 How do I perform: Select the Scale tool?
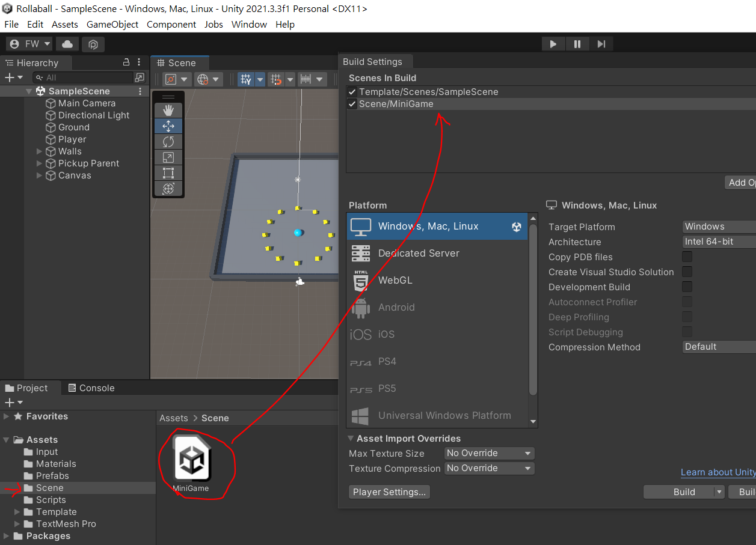[168, 157]
